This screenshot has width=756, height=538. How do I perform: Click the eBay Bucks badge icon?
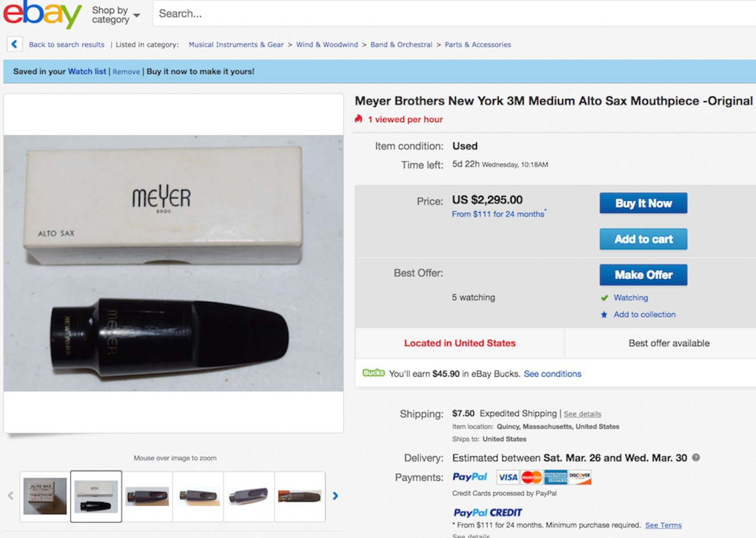(x=373, y=373)
